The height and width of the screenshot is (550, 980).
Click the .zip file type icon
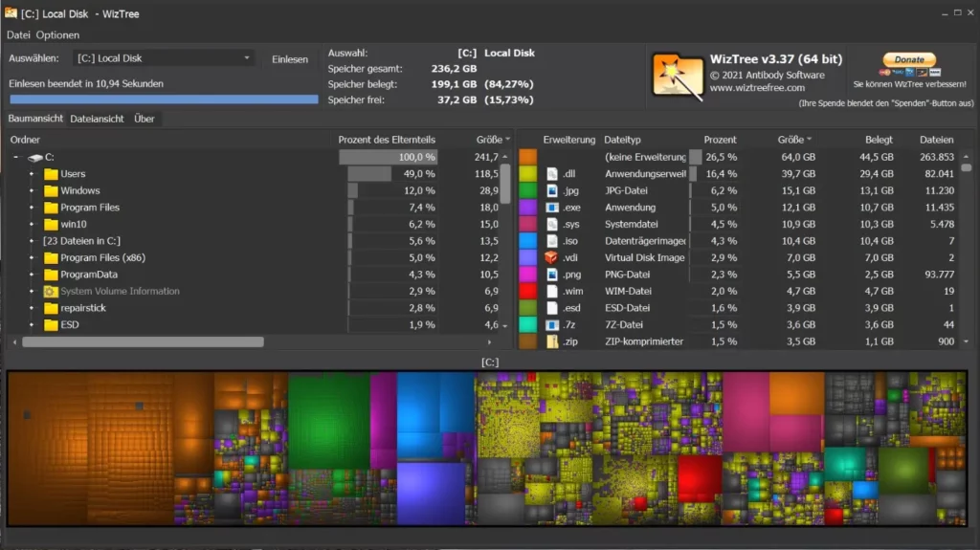[x=552, y=341]
